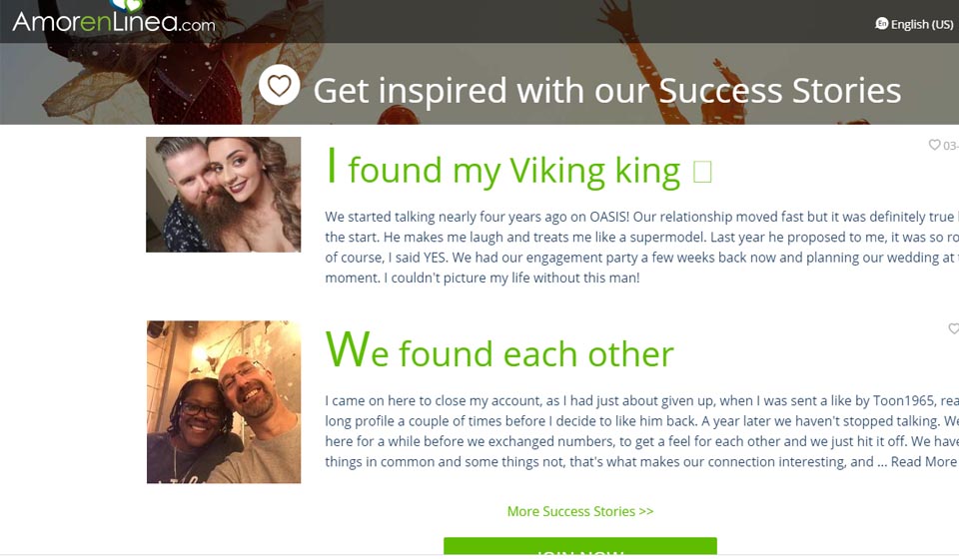The height and width of the screenshot is (560, 959).
Task: Click the circled heart icon beside Success Stories
Action: pyautogui.click(x=280, y=86)
